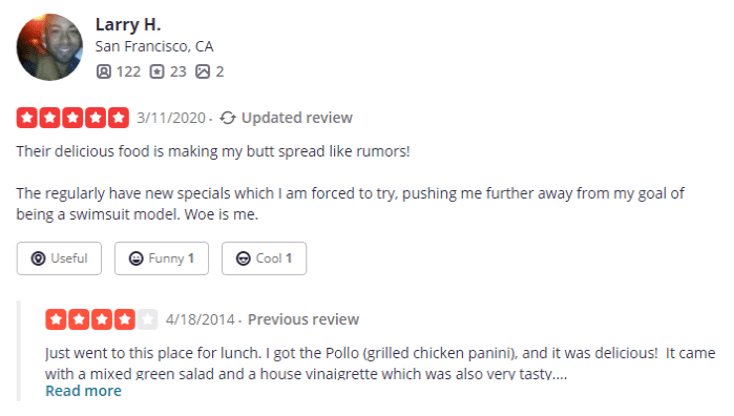This screenshot has width=734, height=416.
Task: Mark the review as Useful
Action: coord(59,258)
